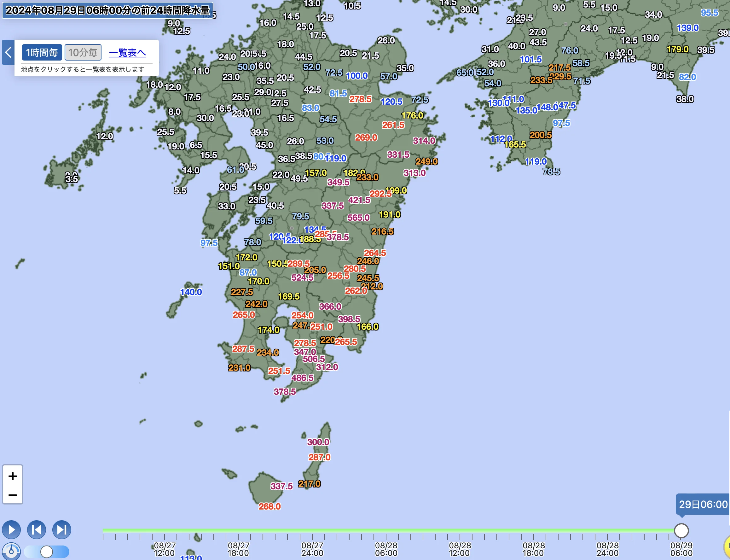
Task: Click the 83.0 rainfall station value
Action: click(310, 108)
